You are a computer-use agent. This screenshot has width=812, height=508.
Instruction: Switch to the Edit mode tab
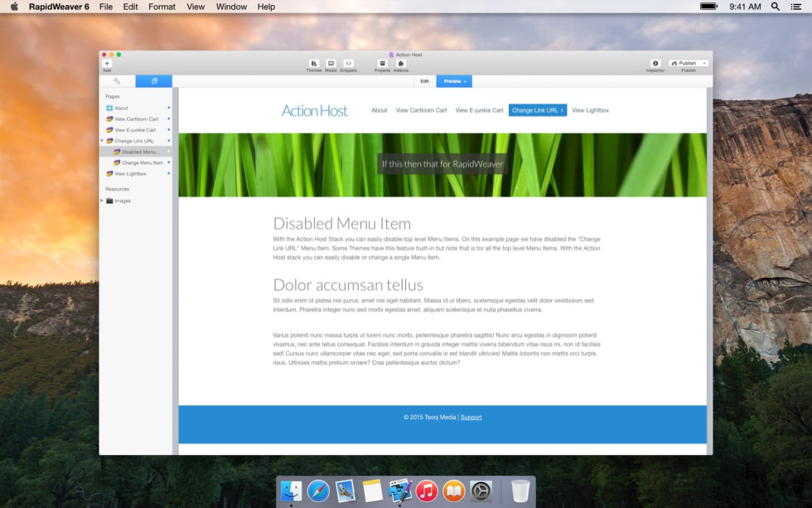pos(424,81)
